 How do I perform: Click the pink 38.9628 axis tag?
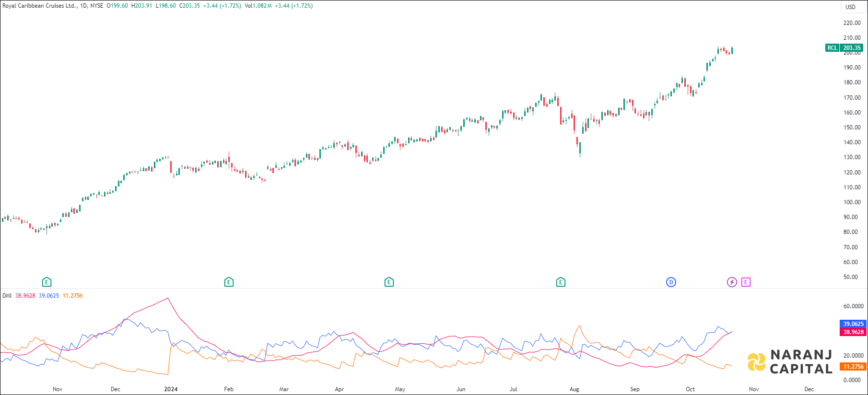(853, 332)
